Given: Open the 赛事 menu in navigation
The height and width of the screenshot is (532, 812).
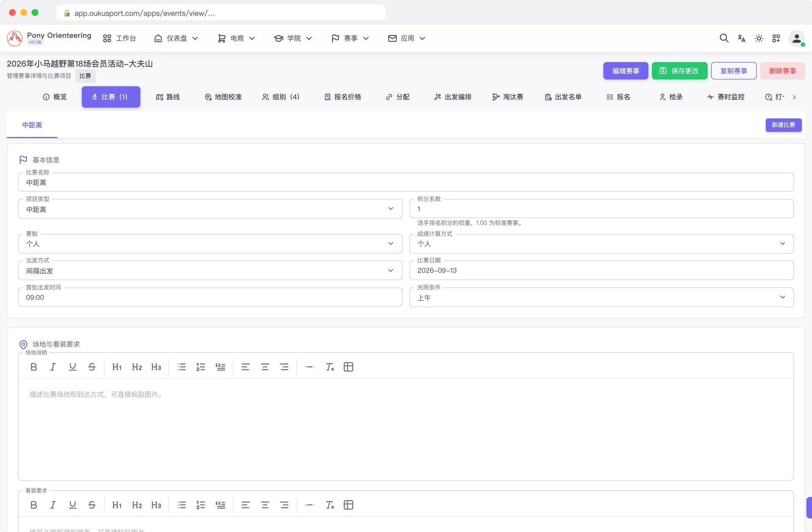Looking at the screenshot, I should coord(350,38).
